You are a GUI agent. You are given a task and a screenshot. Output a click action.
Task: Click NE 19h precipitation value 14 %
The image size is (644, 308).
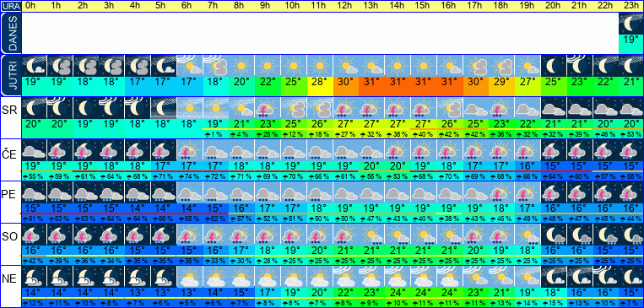point(528,303)
